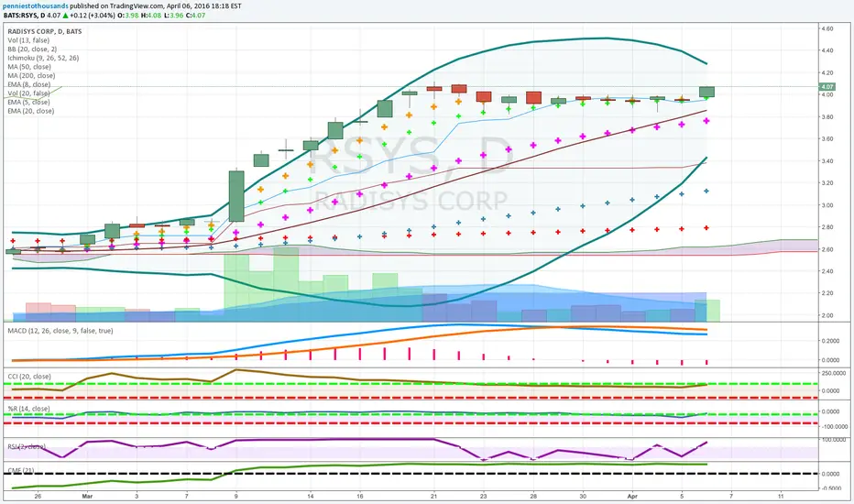
Task: Click the -0.5000 CMF axis label
Action: click(x=830, y=488)
